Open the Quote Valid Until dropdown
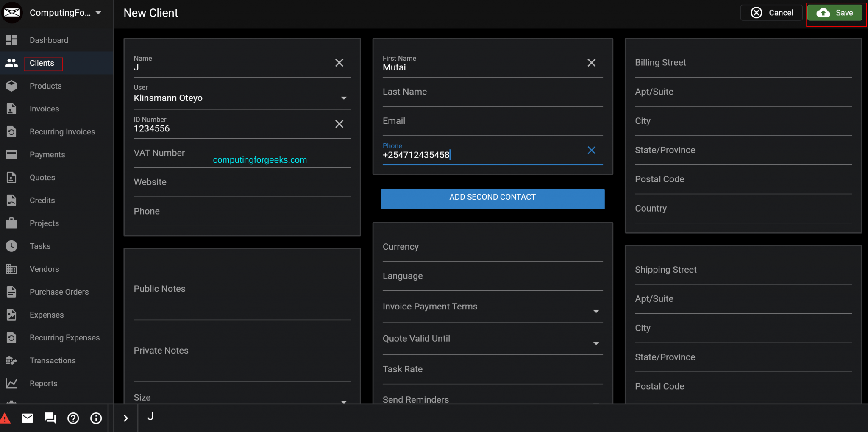The image size is (868, 432). [x=596, y=343]
